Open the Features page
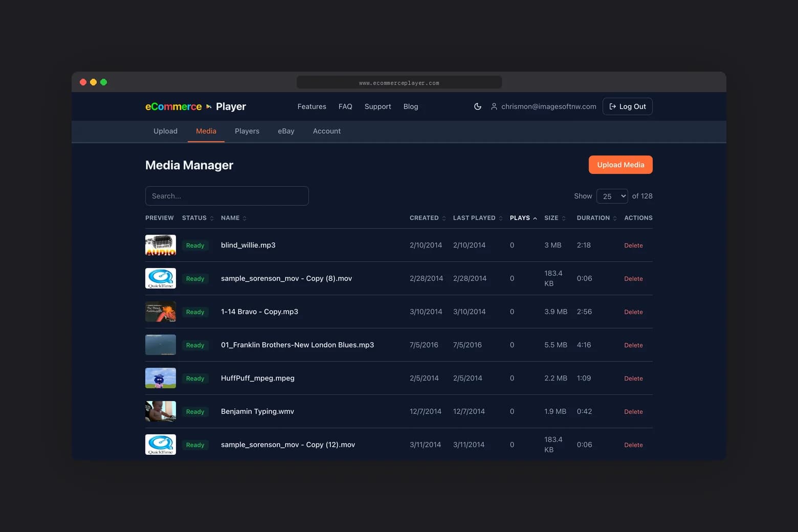Viewport: 798px width, 532px height. 312,106
